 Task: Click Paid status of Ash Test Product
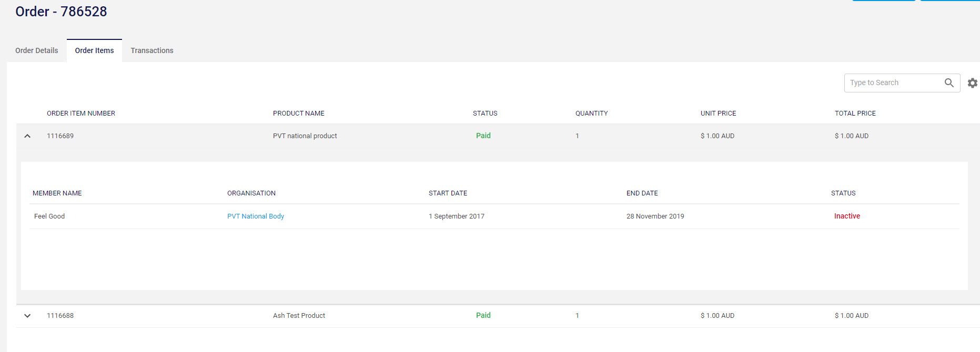point(483,315)
